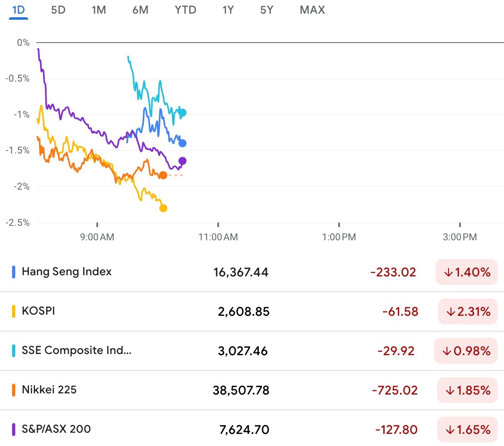Click the orange Nikkei endpoint dot on chart
Viewport: 504px width, 446px height.
[x=163, y=175]
